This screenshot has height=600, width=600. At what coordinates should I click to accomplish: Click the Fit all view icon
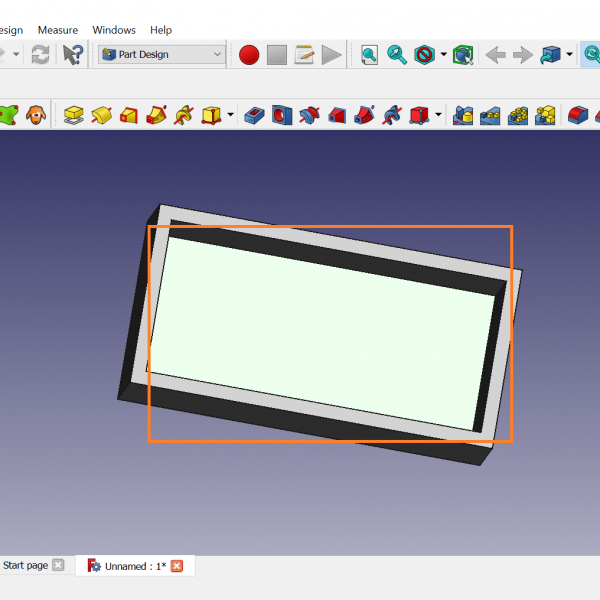(x=369, y=55)
